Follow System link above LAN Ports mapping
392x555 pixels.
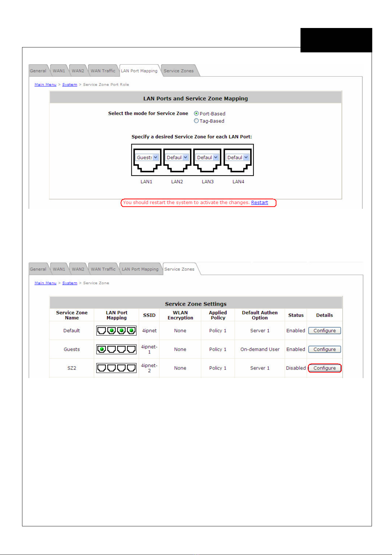70,85
